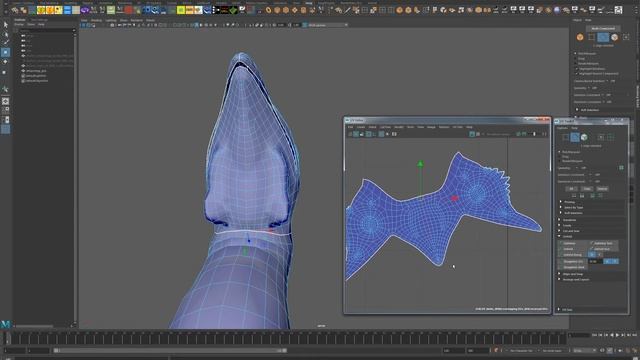Open the Renderer menu in viewport panel
Screen dimensions: 640x360
point(137,20)
